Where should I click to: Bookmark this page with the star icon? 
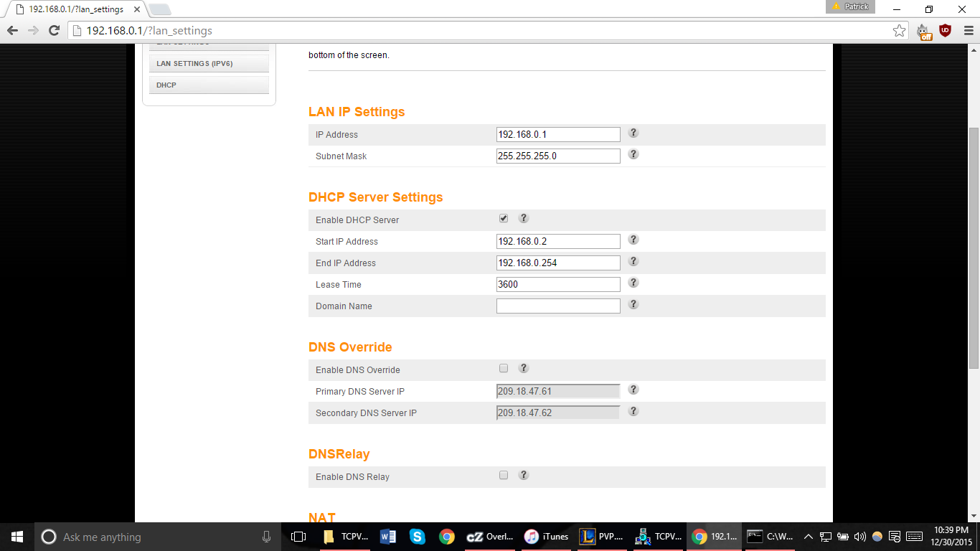(899, 31)
